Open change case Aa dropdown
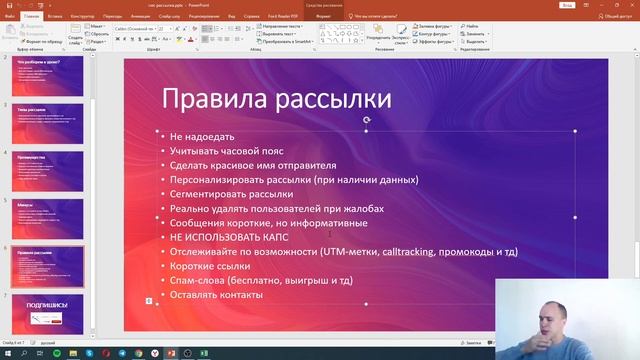The height and width of the screenshot is (360, 640). tap(167, 39)
